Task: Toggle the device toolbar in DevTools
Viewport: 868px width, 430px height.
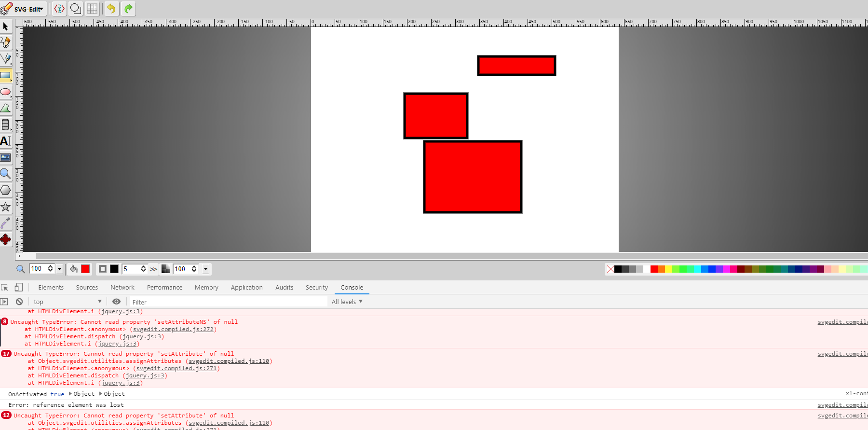Action: (19, 287)
